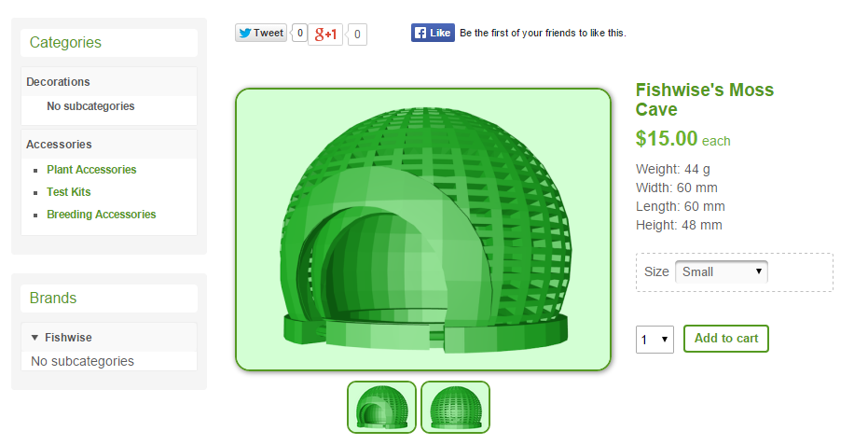Click the Twitter Tweet button

pyautogui.click(x=261, y=34)
